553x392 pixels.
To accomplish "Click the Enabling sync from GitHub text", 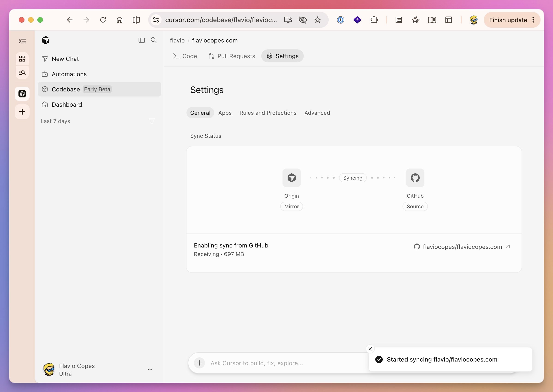I will (231, 245).
